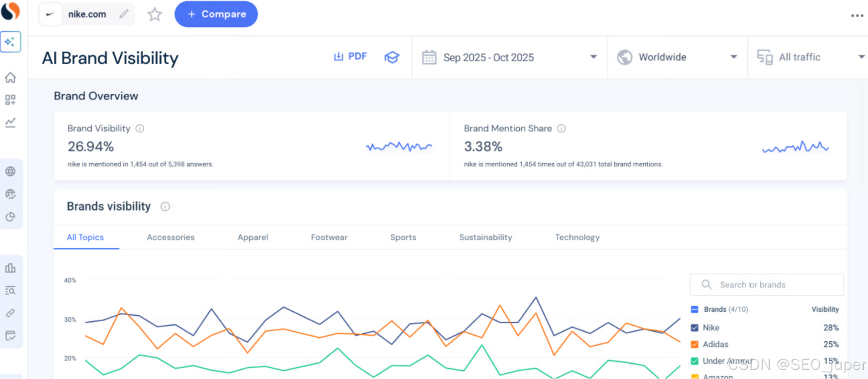Focus the Search for brands field
Viewport: 868px width, 379px height.
point(767,285)
